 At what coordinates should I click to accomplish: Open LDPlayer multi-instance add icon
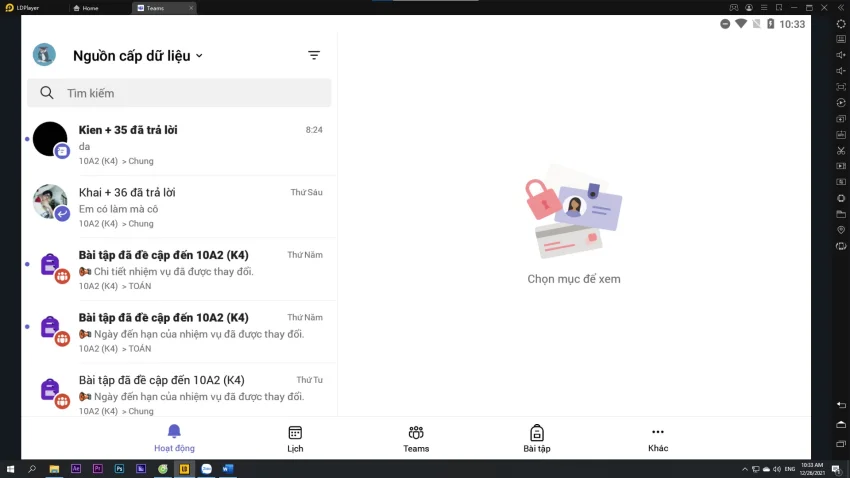point(841,119)
